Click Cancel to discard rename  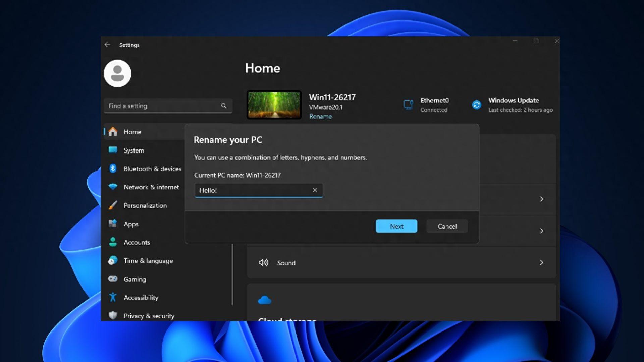(x=447, y=226)
